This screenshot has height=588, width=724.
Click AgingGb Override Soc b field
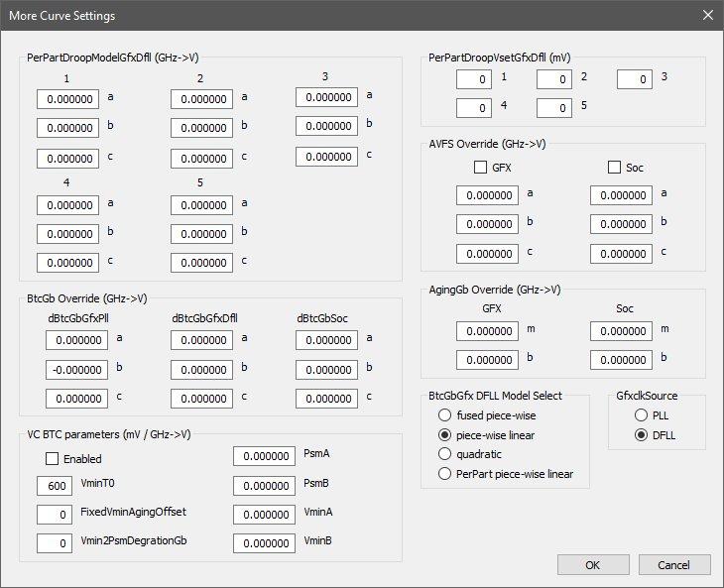tap(622, 360)
